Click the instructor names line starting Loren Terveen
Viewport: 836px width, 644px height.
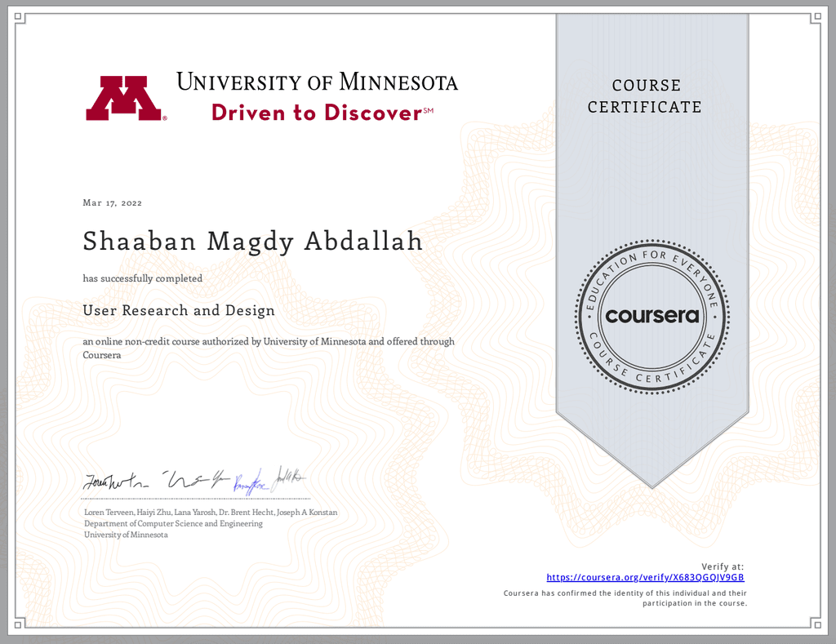tap(211, 513)
